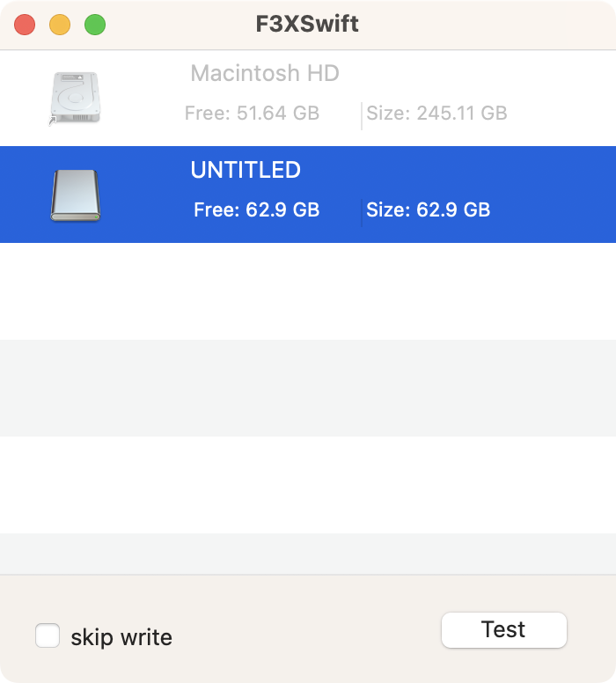Close the F3XSwift window
The image size is (616, 683).
coord(25,25)
